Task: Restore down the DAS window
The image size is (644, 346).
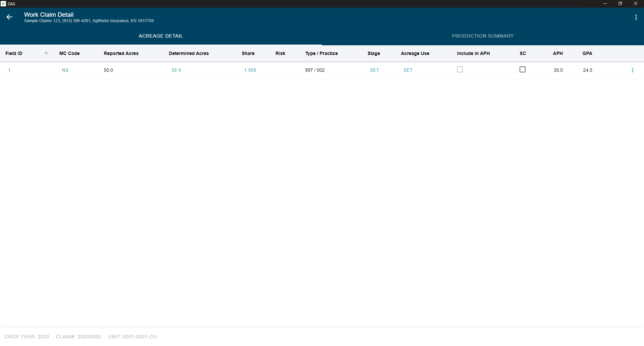Action: (x=620, y=4)
